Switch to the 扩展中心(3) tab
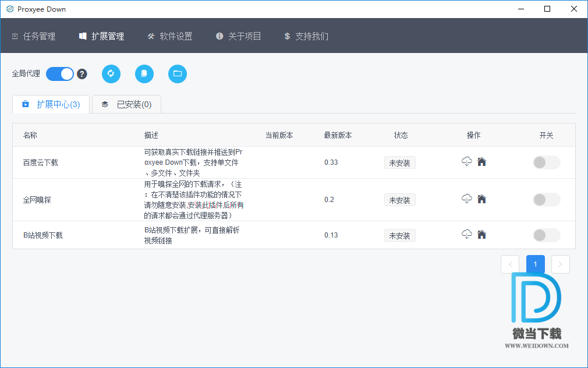Image resolution: width=588 pixels, height=368 pixels. [x=51, y=104]
